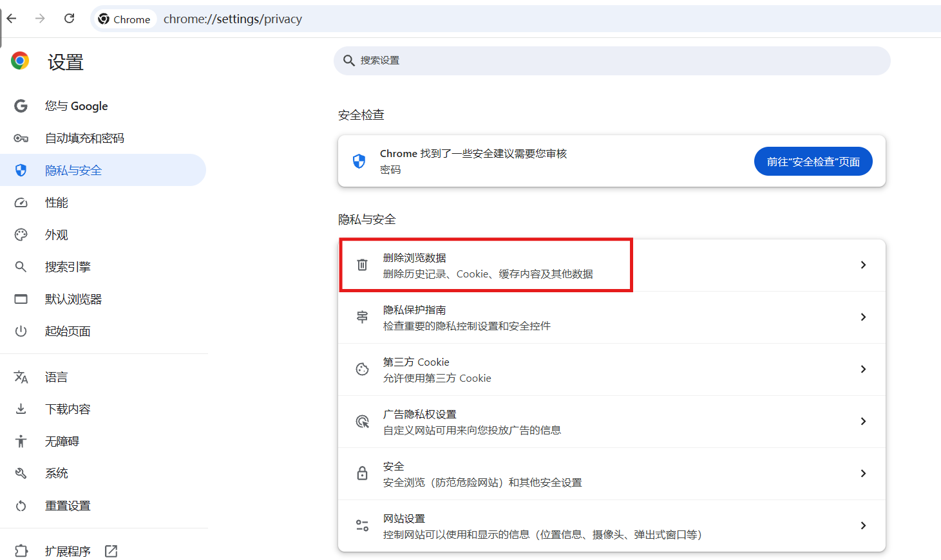The height and width of the screenshot is (560, 941).
Task: Click the padlock icon for 安全
Action: 363,474
